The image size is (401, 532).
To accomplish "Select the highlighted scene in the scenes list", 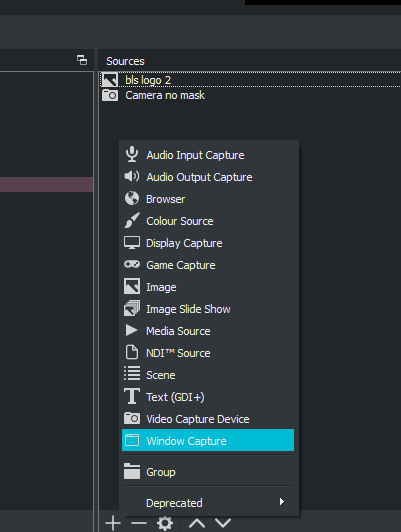I will (46, 185).
